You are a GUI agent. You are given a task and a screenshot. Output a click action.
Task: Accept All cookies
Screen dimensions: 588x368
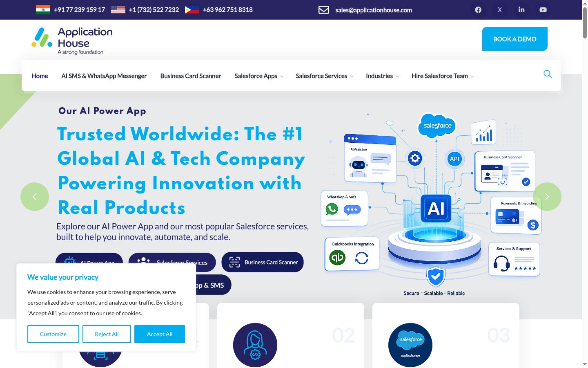click(160, 334)
